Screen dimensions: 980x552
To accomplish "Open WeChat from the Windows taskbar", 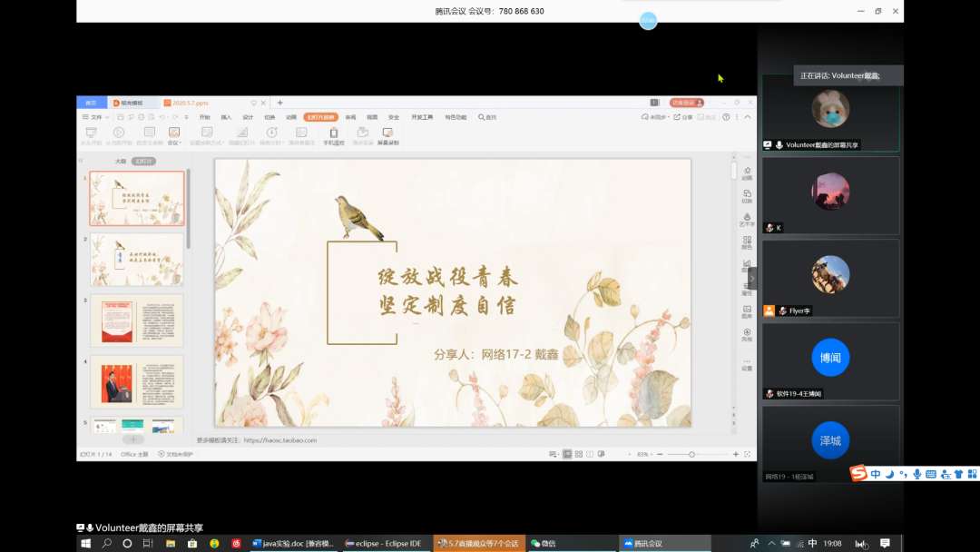I will 544,543.
